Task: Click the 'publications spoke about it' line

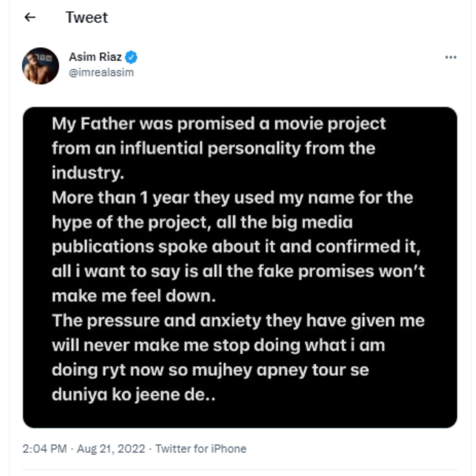Action: (x=236, y=247)
